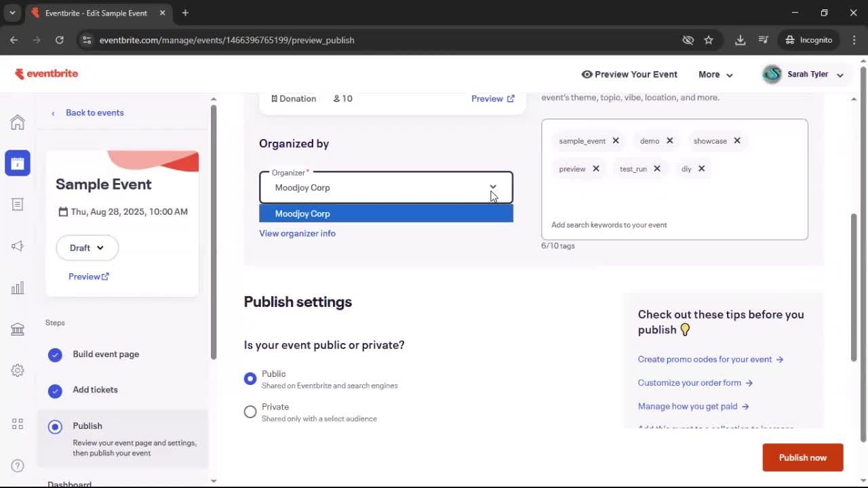Remove the preview tag
The height and width of the screenshot is (488, 868).
click(596, 169)
